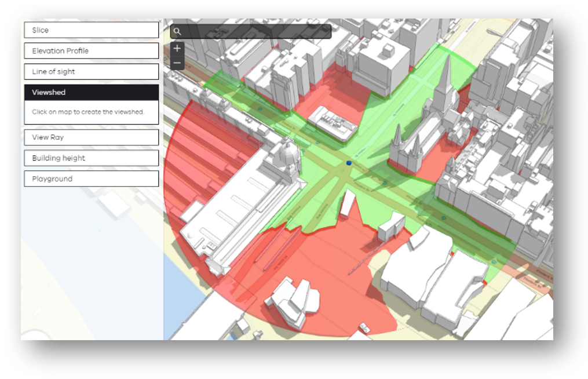Zoom in with the plus button
The image size is (588, 379).
point(177,49)
